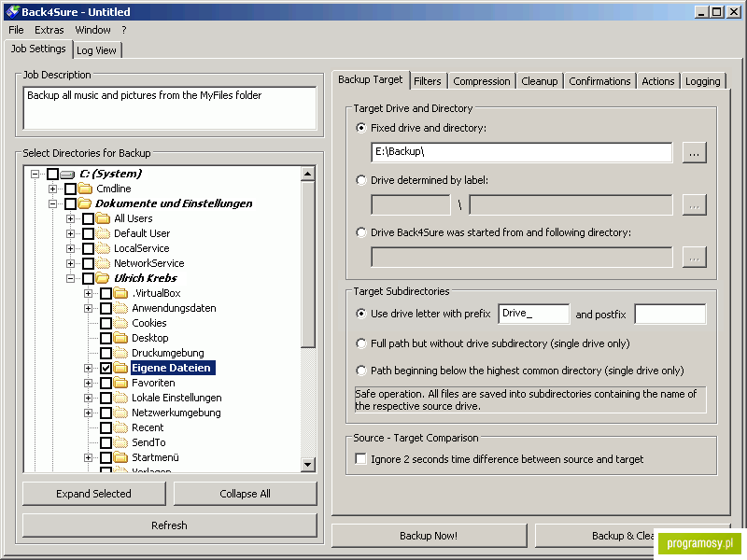Select Path beginning below highest common directory
The height and width of the screenshot is (560, 747).
tap(361, 371)
